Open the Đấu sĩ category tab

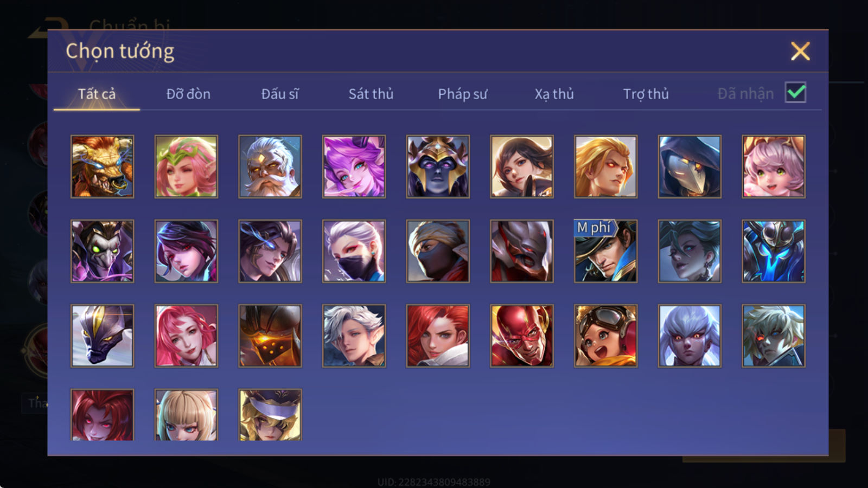point(279,94)
